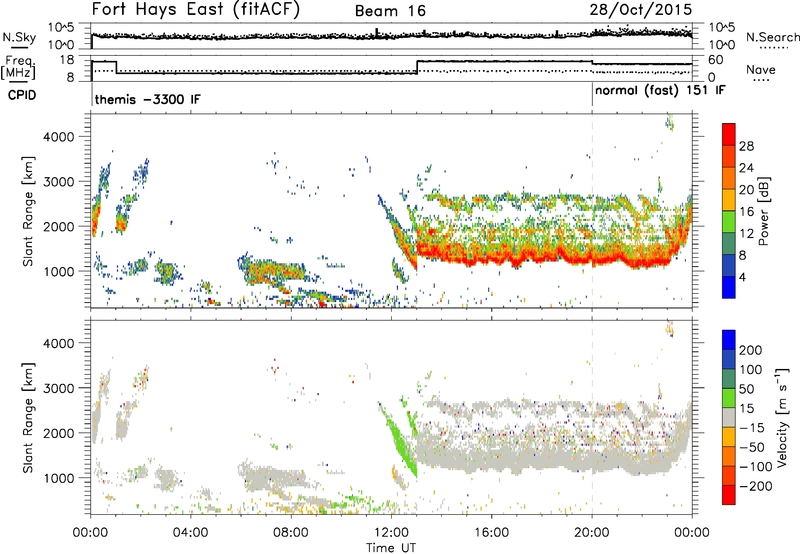This screenshot has height=554, width=800.
Task: Click the '04:00' time tick label
Action: coord(190,533)
